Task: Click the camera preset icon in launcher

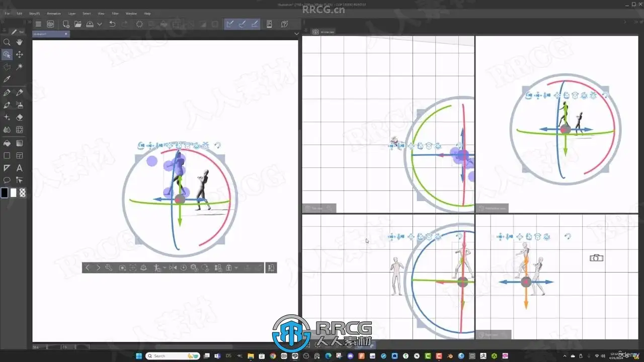Action: tap(122, 268)
